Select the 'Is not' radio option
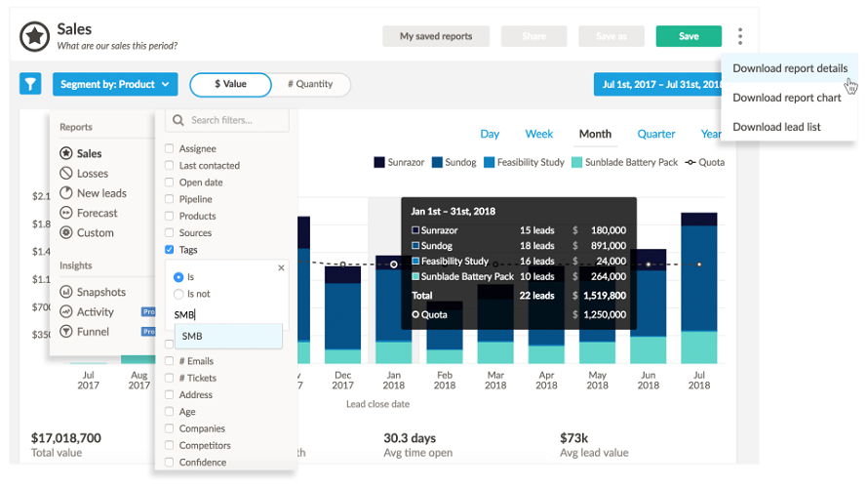The width and height of the screenshot is (868, 488). (178, 294)
